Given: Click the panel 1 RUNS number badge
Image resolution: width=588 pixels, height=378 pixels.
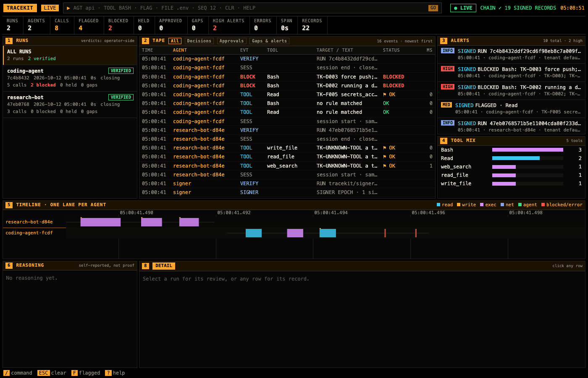Looking at the screenshot, I should (9, 41).
